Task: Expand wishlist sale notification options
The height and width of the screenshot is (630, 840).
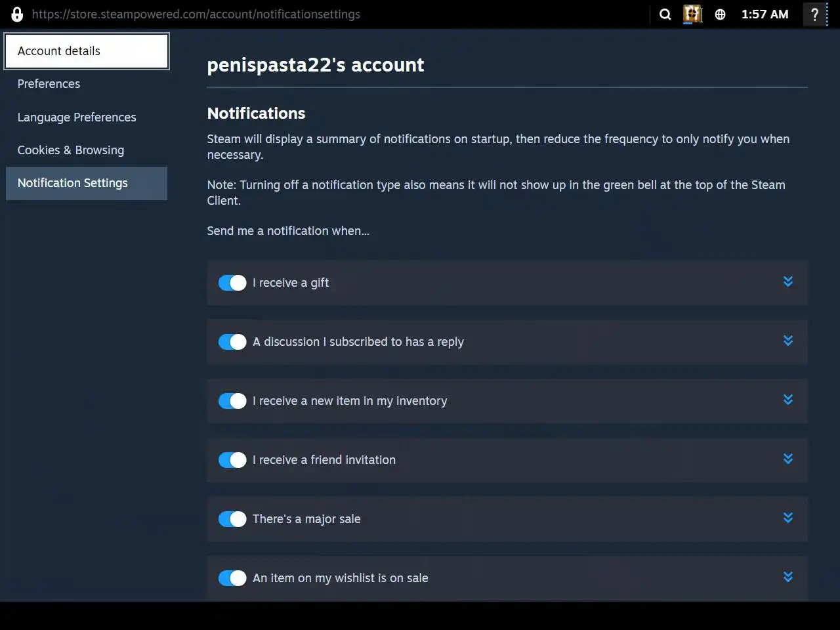Action: (788, 577)
